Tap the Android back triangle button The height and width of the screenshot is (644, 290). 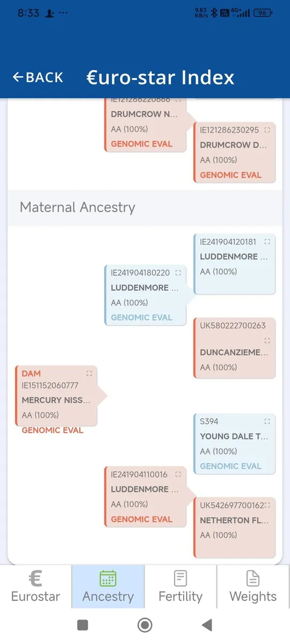(207, 625)
